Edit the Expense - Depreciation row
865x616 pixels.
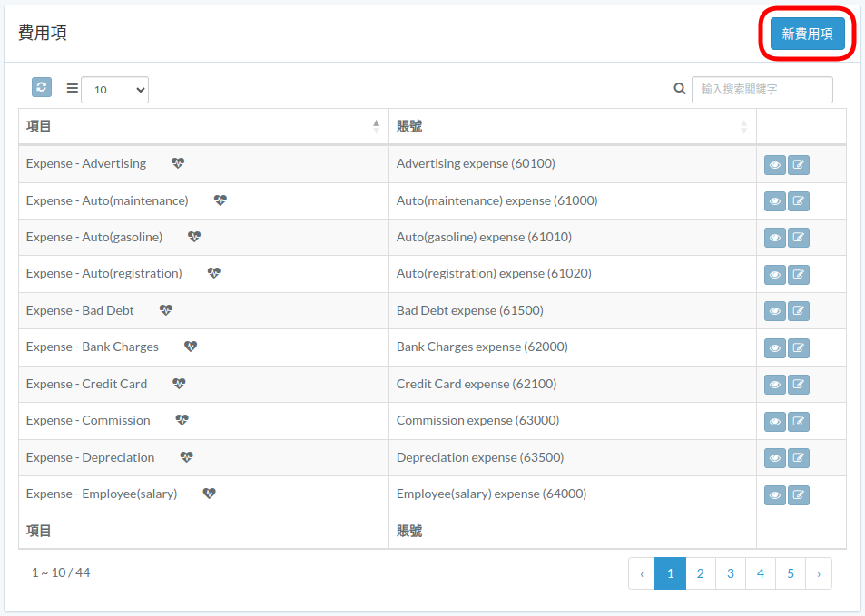pos(798,458)
